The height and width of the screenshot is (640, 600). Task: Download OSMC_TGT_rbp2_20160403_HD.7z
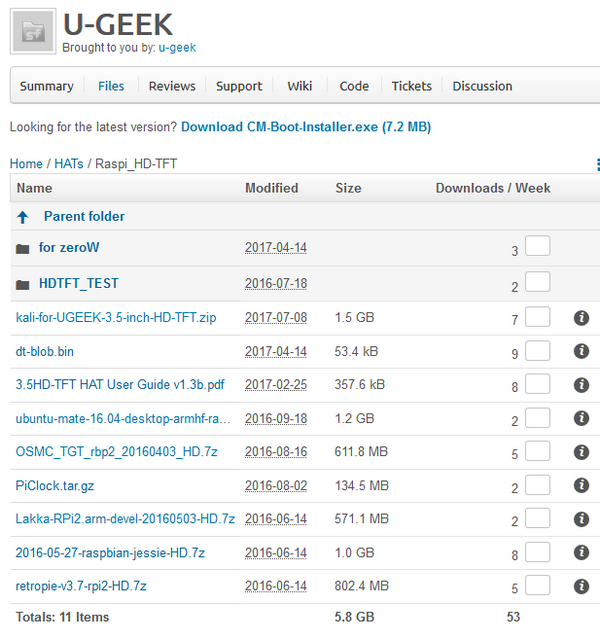tap(116, 452)
